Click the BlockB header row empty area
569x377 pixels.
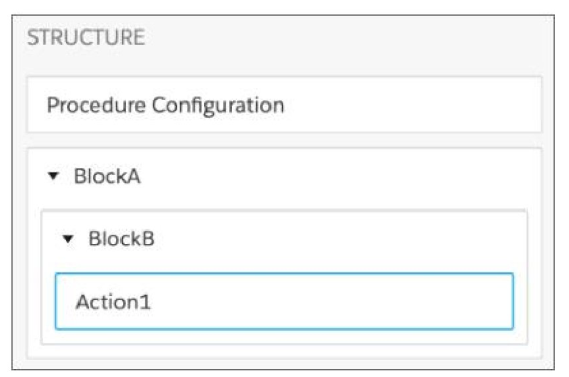[x=337, y=239]
